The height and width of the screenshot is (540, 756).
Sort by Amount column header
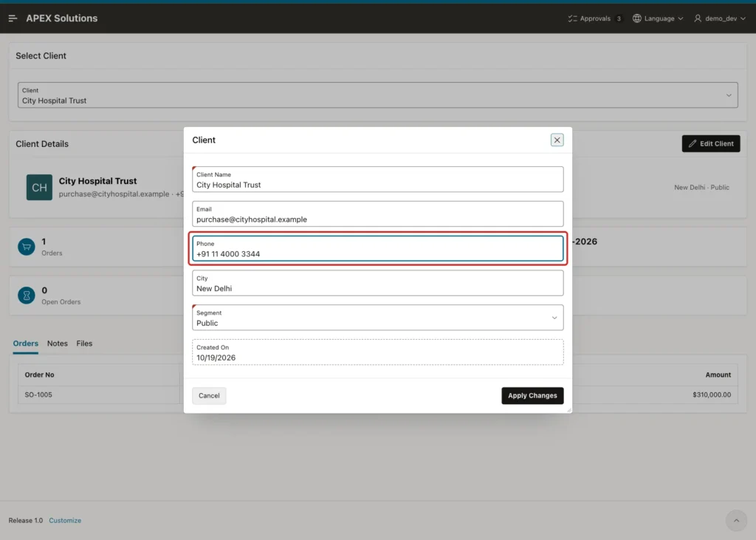[718, 375]
